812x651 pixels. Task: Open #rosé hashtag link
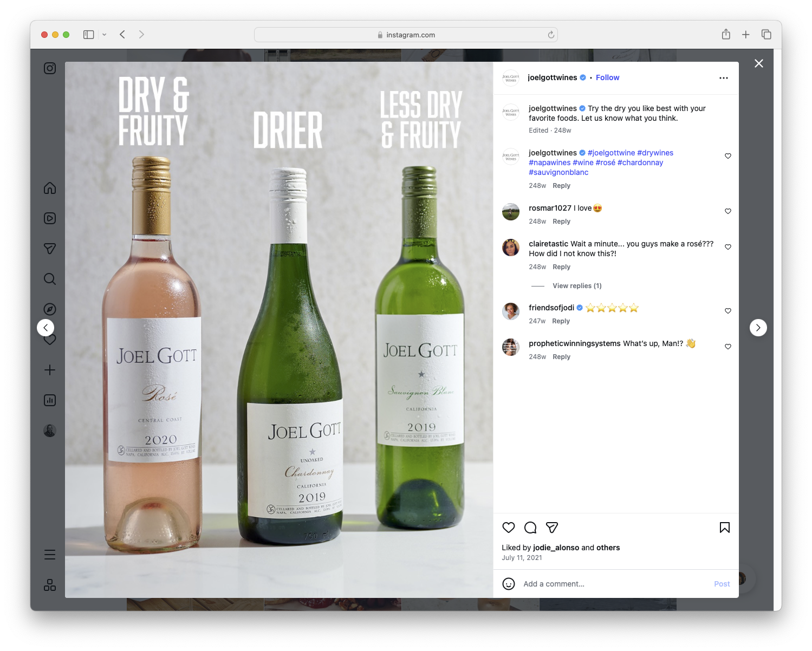pyautogui.click(x=605, y=162)
